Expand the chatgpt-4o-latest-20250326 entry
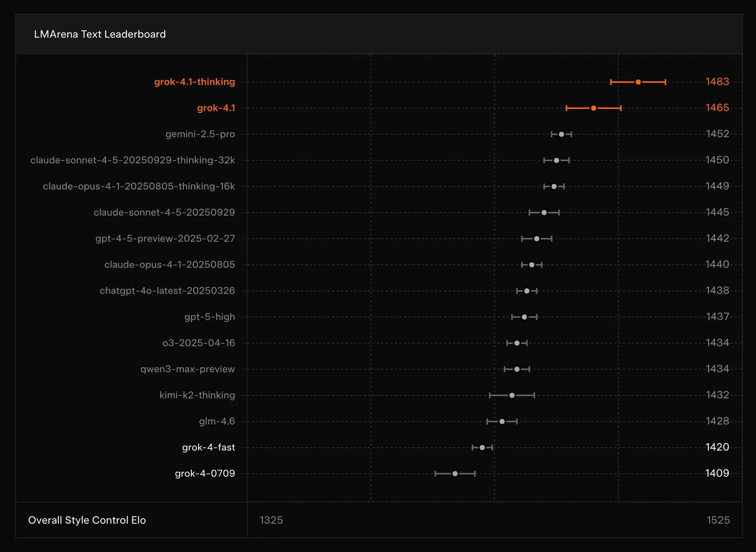Screen dimensions: 756x552 click(167, 291)
